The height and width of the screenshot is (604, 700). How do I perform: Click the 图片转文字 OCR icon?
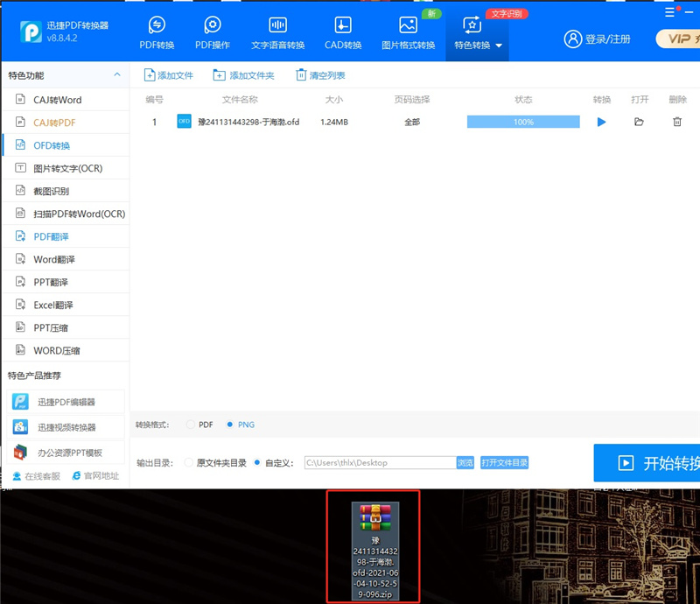[20, 167]
